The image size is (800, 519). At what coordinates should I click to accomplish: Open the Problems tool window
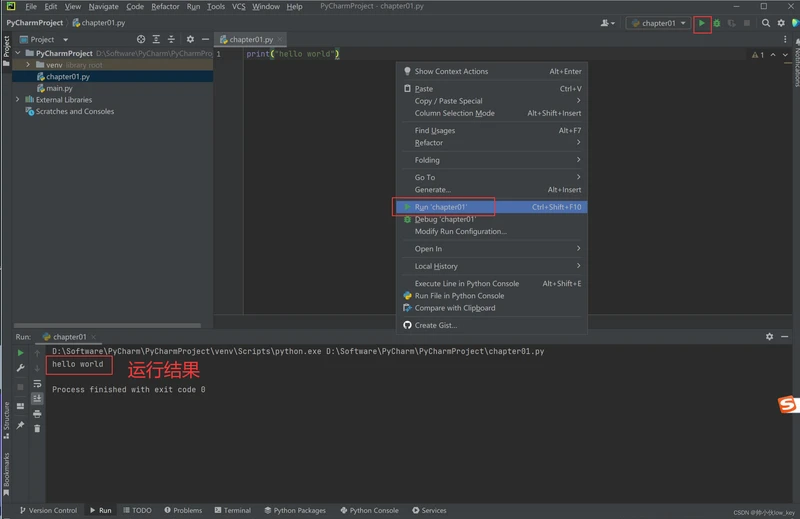[x=183, y=510]
